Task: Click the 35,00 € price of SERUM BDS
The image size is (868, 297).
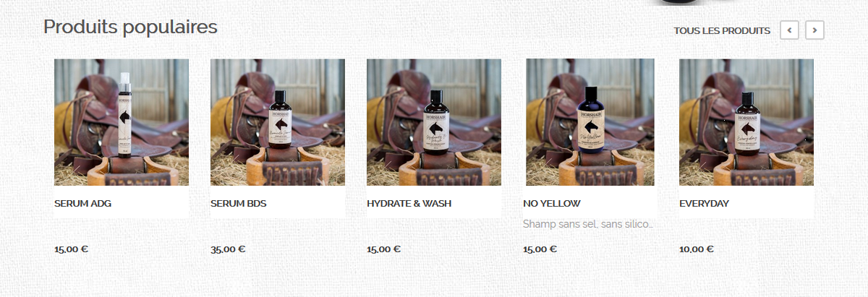Action: click(228, 249)
